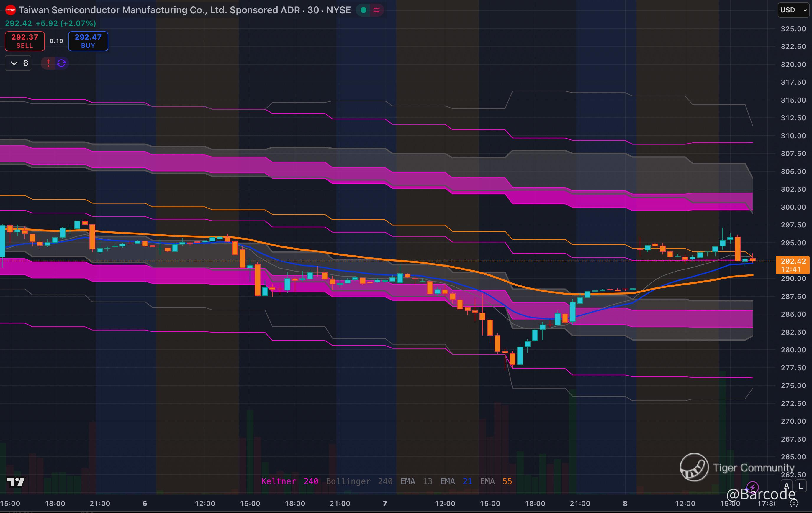
Task: Open the USD currency dropdown
Action: pyautogui.click(x=793, y=10)
